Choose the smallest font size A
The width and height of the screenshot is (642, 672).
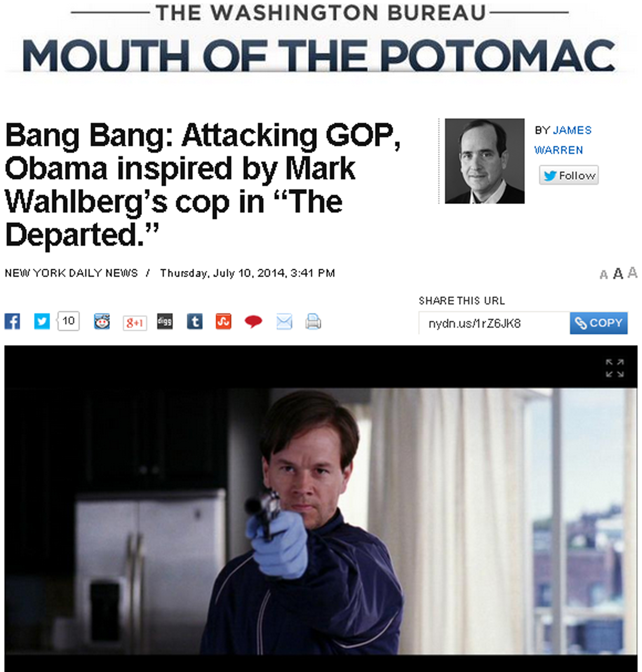[x=604, y=274]
